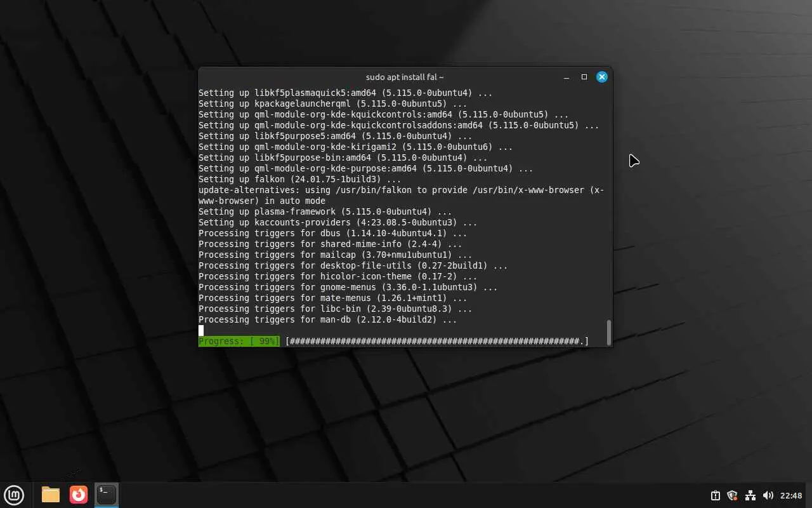Click the 'Setting up libkf5plasmaquick5:amd64' line
The image size is (812, 508).
click(x=346, y=93)
